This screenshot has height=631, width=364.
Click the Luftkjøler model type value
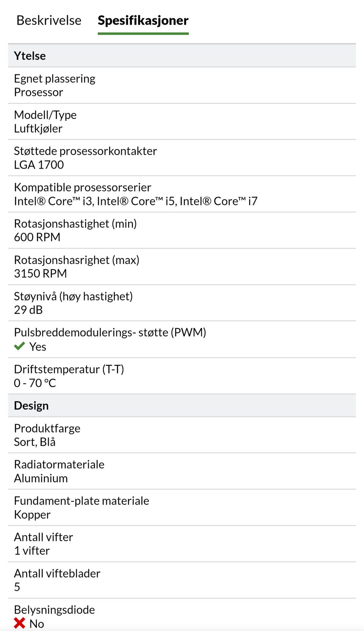[38, 129]
